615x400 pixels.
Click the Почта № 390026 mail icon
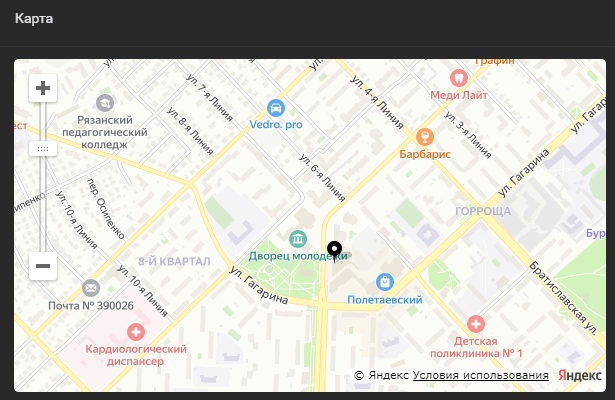(x=91, y=288)
